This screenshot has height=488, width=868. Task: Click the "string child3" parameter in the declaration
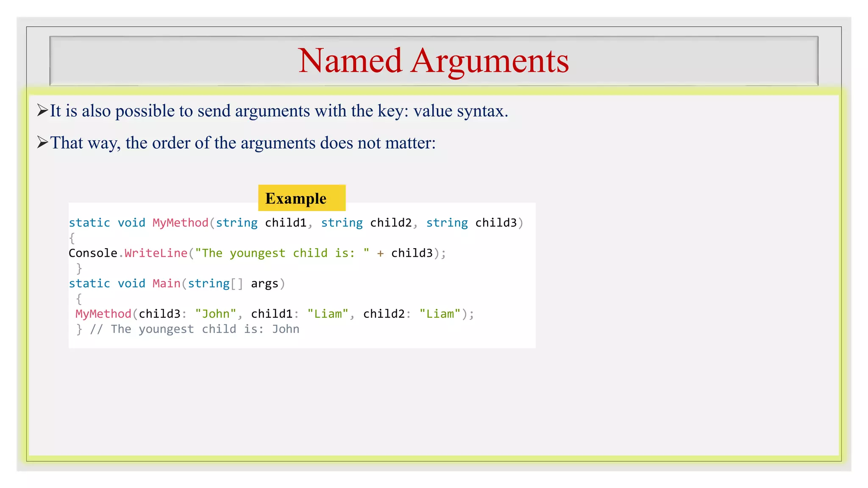pyautogui.click(x=471, y=223)
